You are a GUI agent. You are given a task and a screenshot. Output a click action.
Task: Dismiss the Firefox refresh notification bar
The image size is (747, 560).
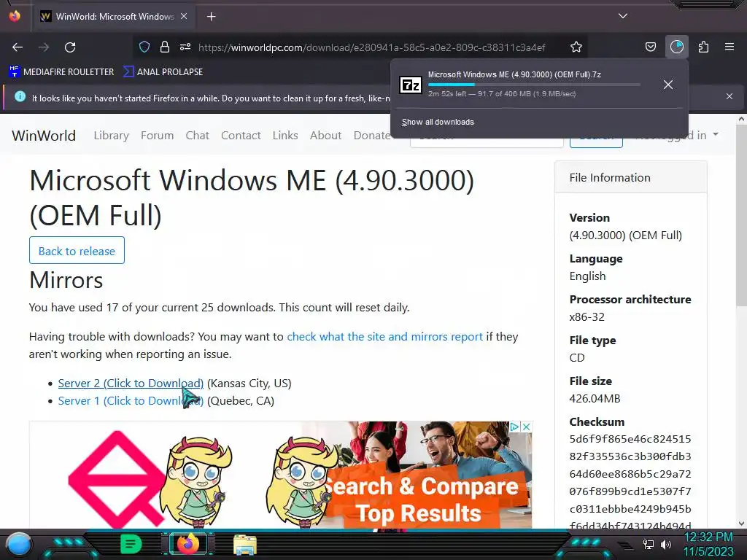click(x=729, y=96)
